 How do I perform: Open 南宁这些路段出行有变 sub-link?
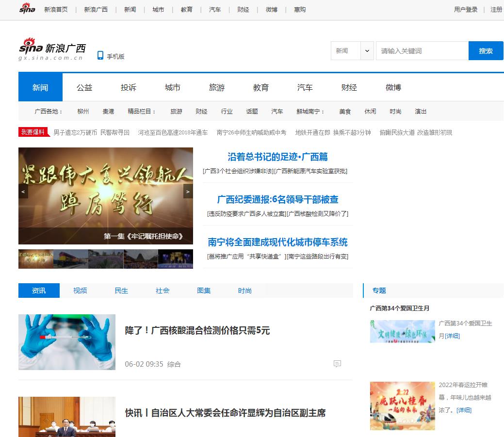pyautogui.click(x=317, y=257)
